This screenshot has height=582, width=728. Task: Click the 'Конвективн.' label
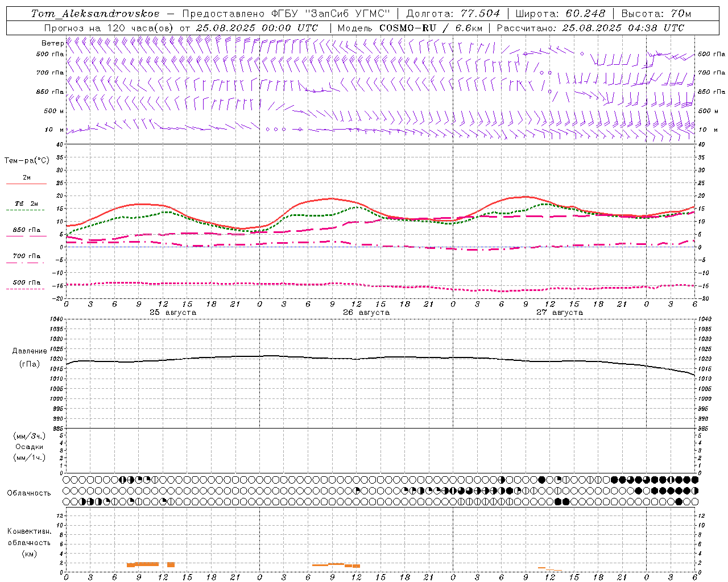click(x=29, y=531)
